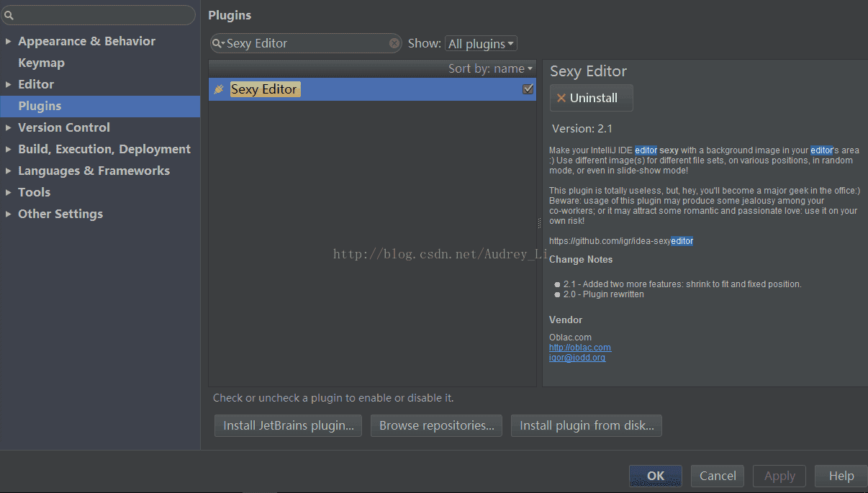This screenshot has width=868, height=493.
Task: Open Help for this dialog
Action: [x=841, y=476]
